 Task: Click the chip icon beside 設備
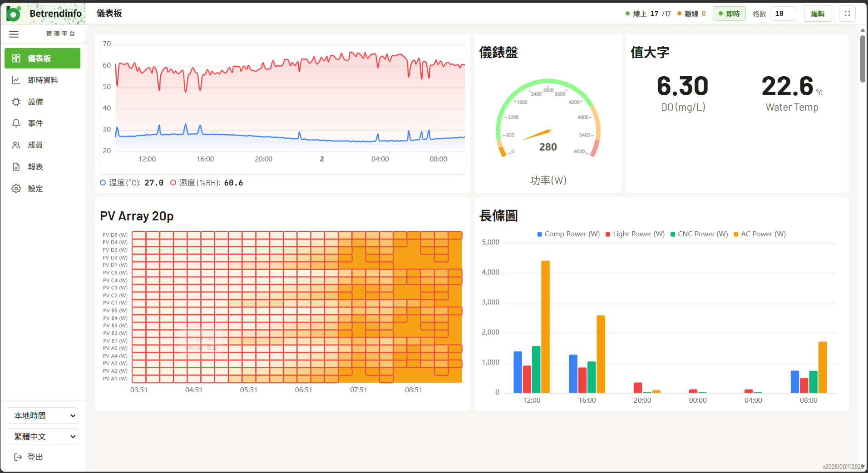[16, 102]
